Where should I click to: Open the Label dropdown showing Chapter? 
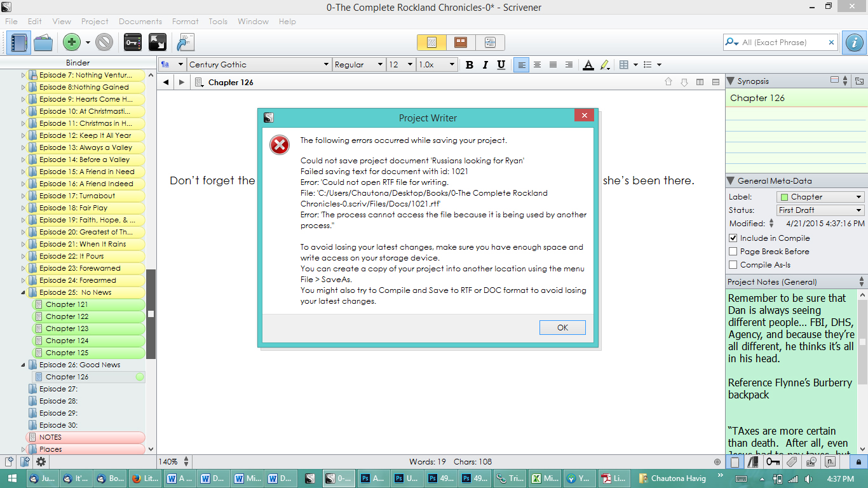pyautogui.click(x=821, y=197)
